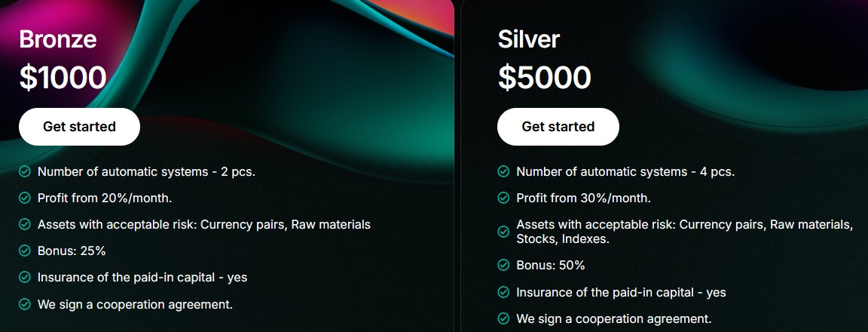Click Get started under Bronze plan
This screenshot has height=332, width=868.
(x=79, y=127)
